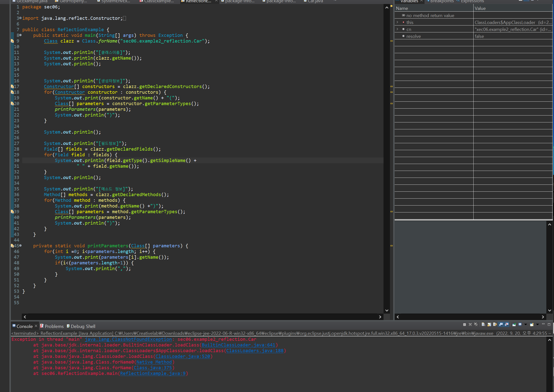Toggle Scroll Lock in Console toolbar

pyautogui.click(x=489, y=324)
